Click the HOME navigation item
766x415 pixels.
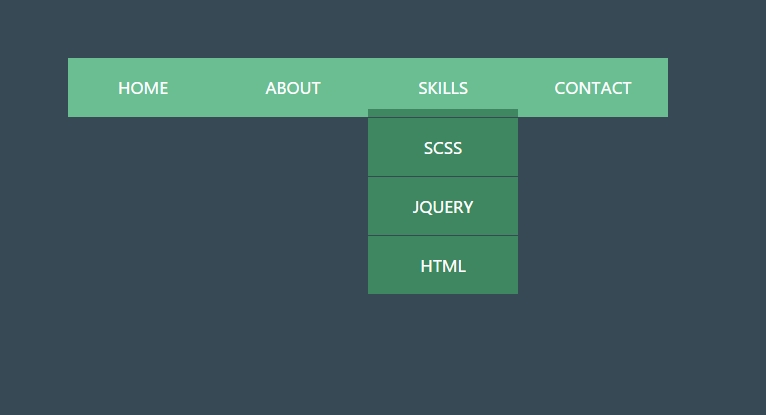coord(143,88)
